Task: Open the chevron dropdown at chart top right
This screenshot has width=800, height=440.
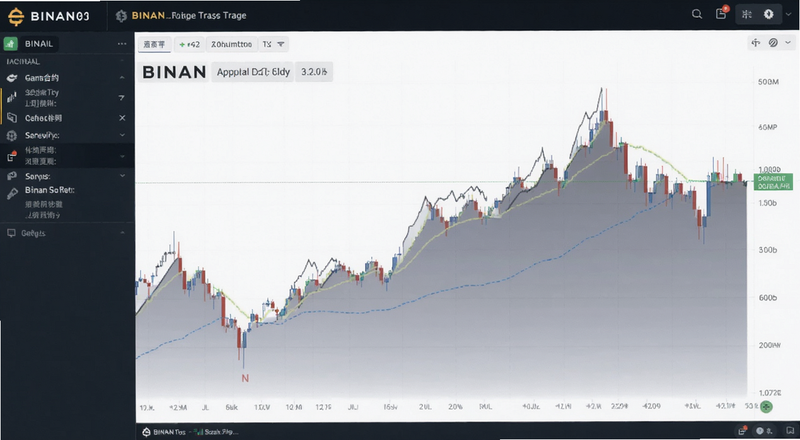Action: pyautogui.click(x=788, y=43)
